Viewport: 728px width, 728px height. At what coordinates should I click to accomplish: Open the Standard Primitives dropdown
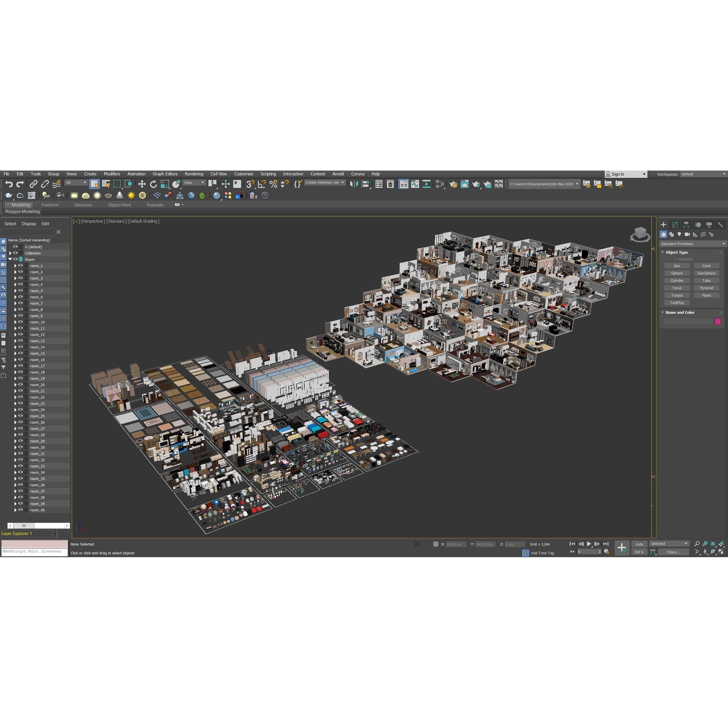tap(724, 244)
